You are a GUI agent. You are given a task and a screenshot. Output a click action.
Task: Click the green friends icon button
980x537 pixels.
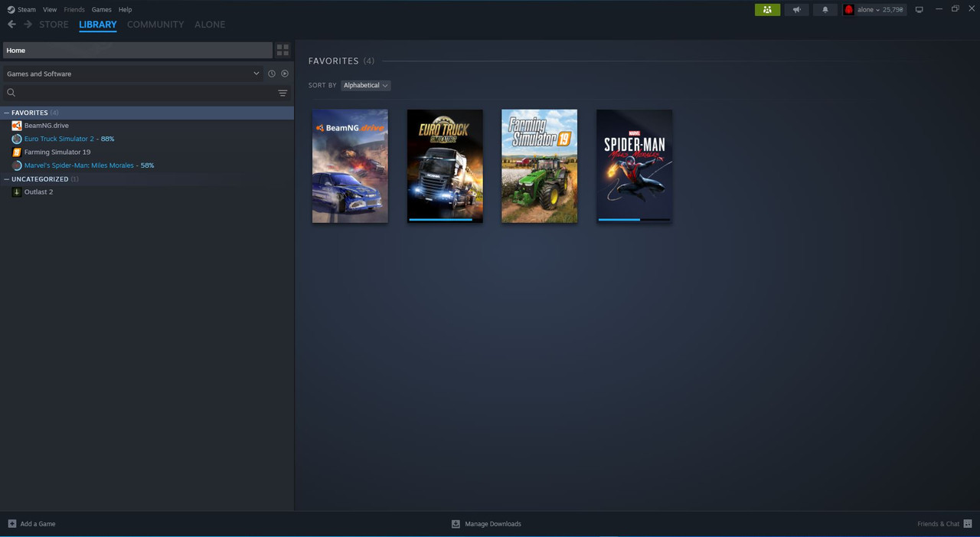click(x=767, y=9)
